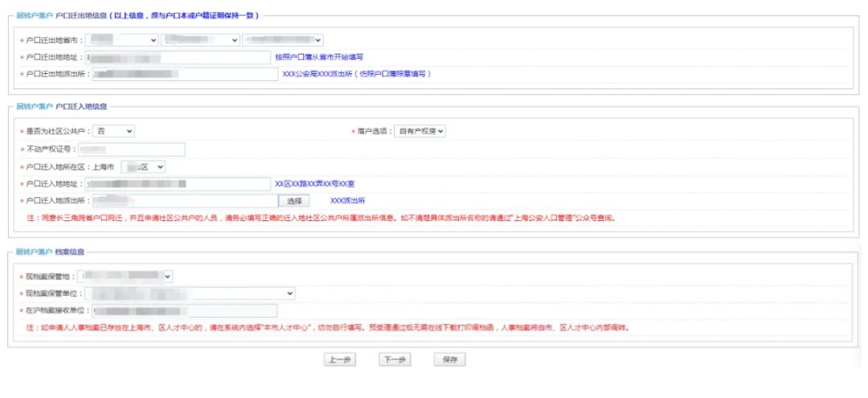Open the third district dropdown in 户口迁出地省市 row
This screenshot has width=868, height=398.
[x=282, y=39]
